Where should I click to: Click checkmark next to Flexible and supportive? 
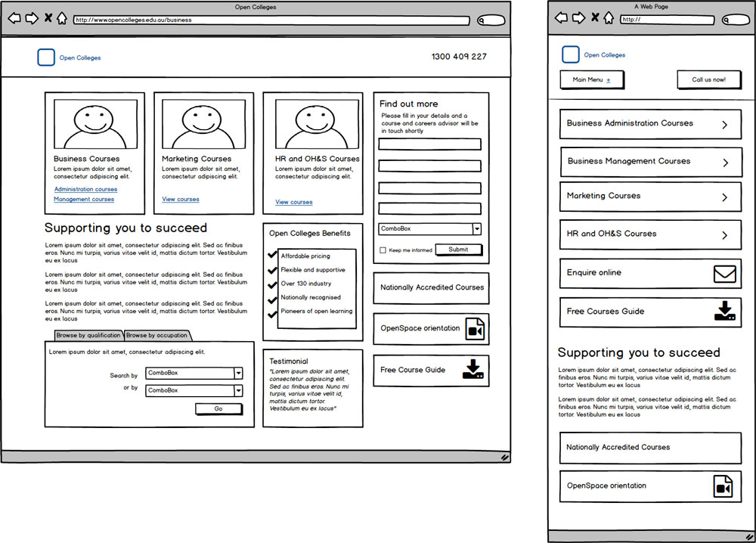pos(272,270)
